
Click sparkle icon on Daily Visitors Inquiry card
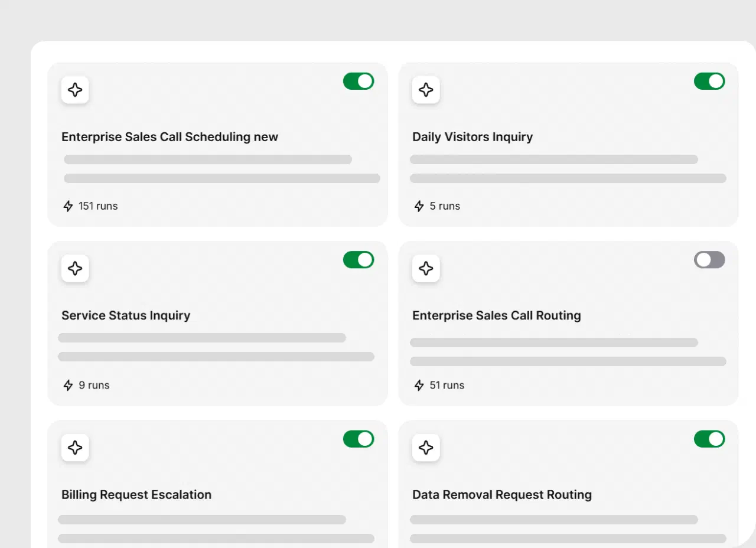click(426, 90)
